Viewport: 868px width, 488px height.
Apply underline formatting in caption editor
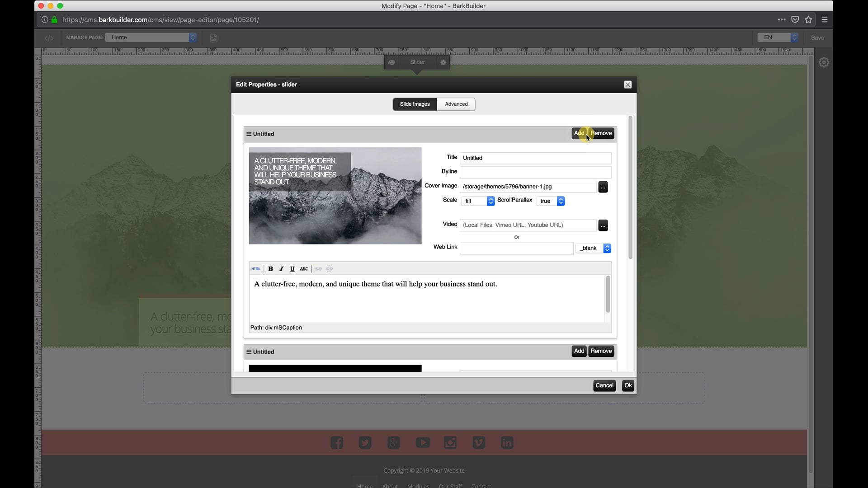292,269
